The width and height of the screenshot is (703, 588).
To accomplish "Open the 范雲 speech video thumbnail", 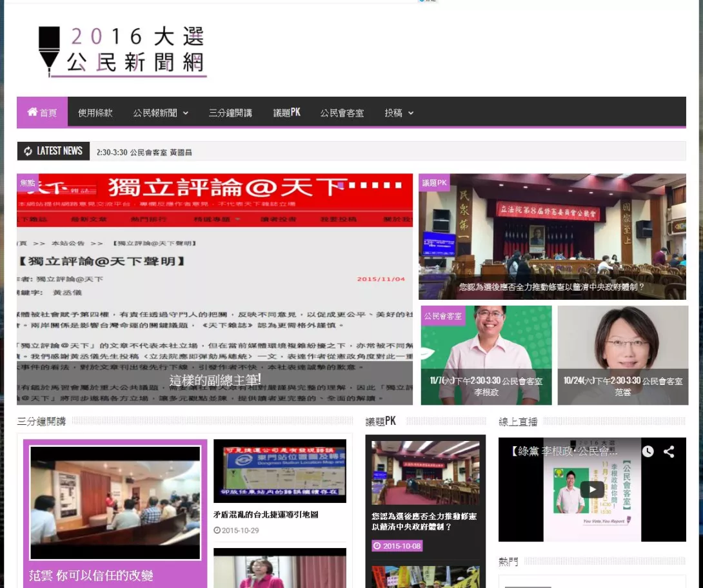I will click(115, 503).
